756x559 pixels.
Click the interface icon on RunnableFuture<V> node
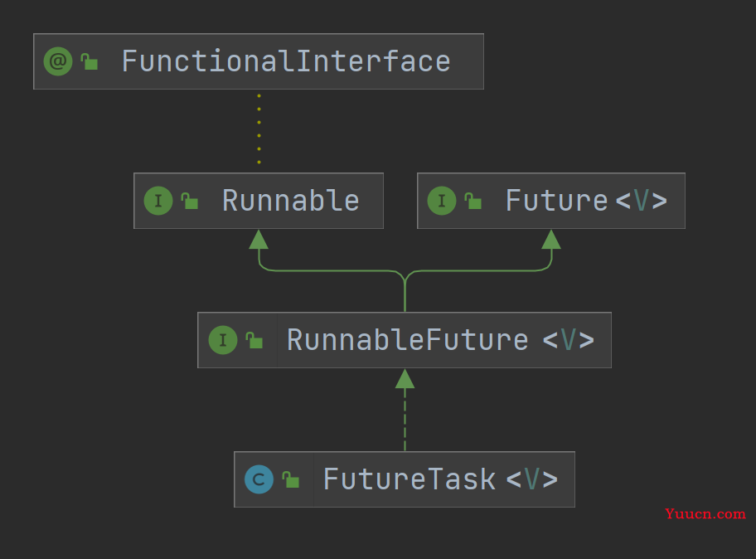click(x=223, y=340)
